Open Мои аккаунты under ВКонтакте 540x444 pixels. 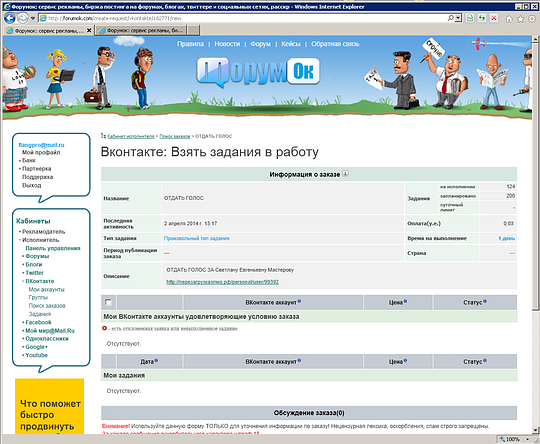tap(46, 289)
